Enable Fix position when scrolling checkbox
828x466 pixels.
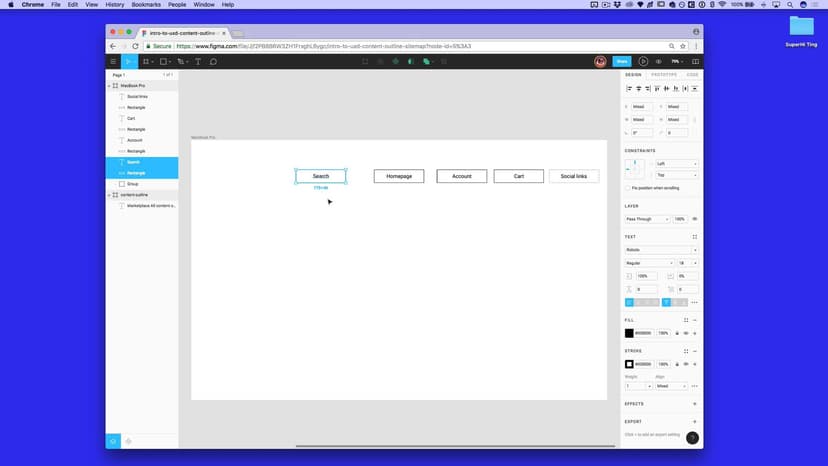628,188
